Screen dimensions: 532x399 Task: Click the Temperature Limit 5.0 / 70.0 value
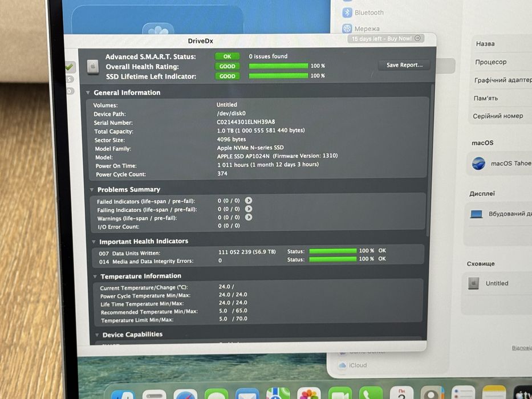pyautogui.click(x=233, y=319)
